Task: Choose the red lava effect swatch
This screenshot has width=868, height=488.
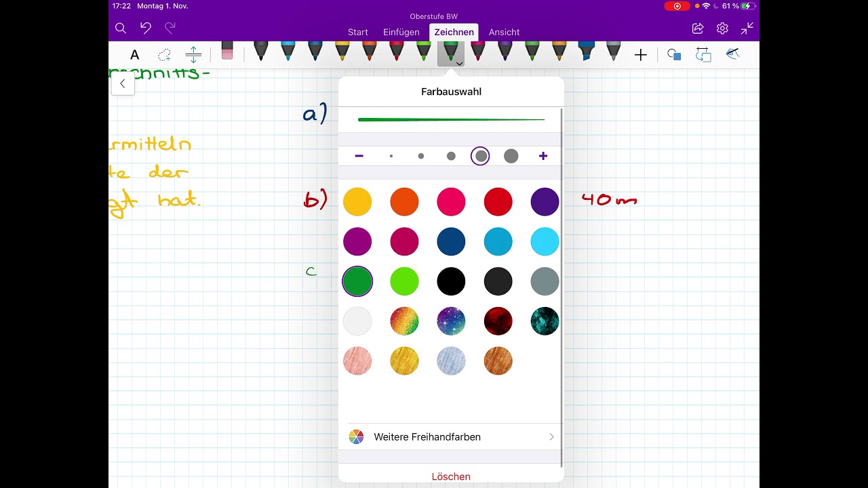Action: (498, 321)
